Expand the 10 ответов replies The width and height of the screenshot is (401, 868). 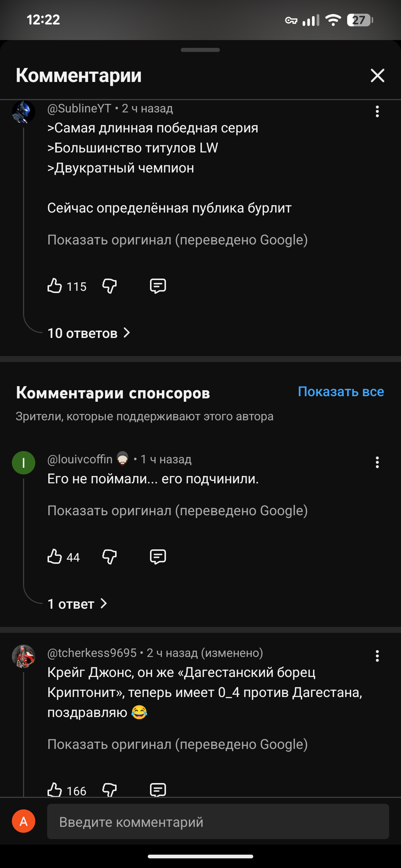[89, 333]
